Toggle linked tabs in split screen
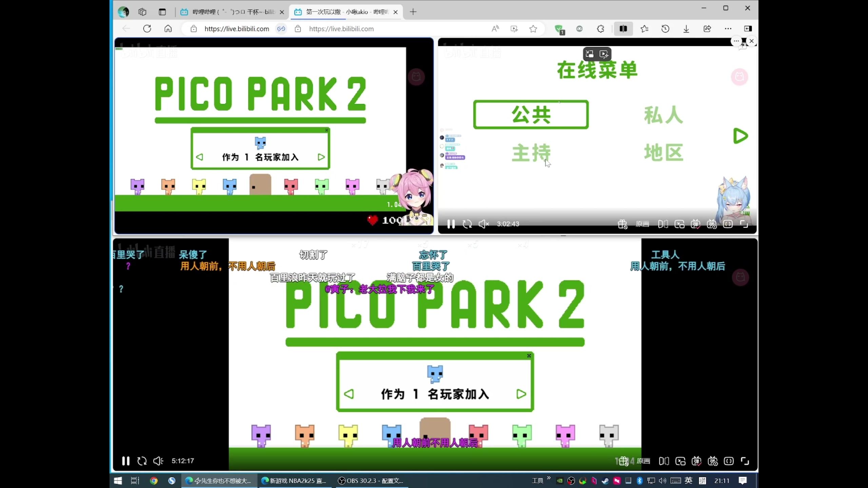 pos(281,29)
